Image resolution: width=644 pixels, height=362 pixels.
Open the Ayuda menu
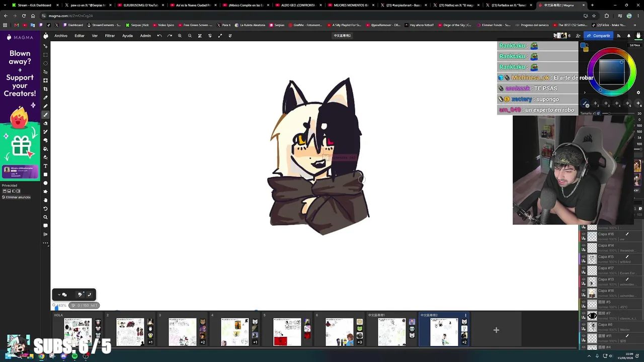pyautogui.click(x=127, y=36)
